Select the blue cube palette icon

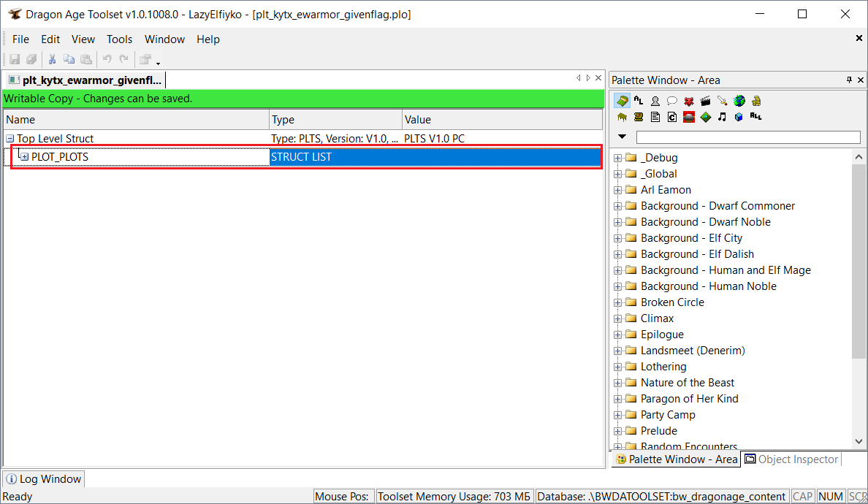[x=739, y=117]
